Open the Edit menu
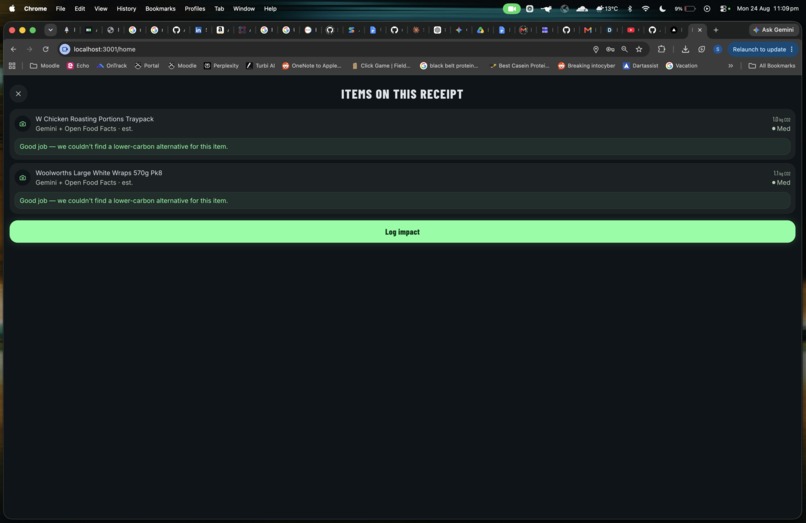The image size is (806, 523). tap(80, 9)
